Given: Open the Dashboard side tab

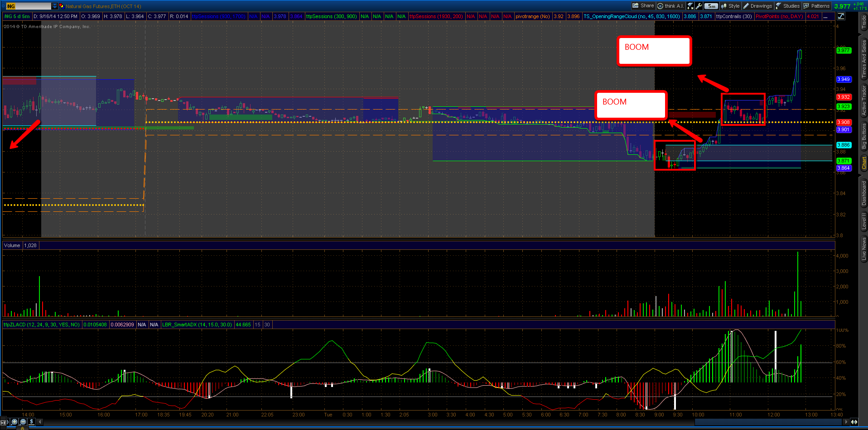Looking at the screenshot, I should [x=863, y=193].
